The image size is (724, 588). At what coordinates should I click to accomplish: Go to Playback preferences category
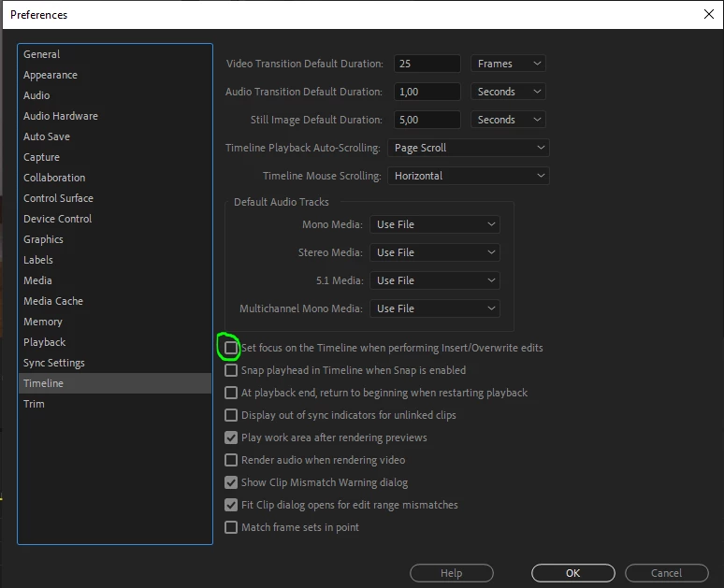[x=115, y=342]
